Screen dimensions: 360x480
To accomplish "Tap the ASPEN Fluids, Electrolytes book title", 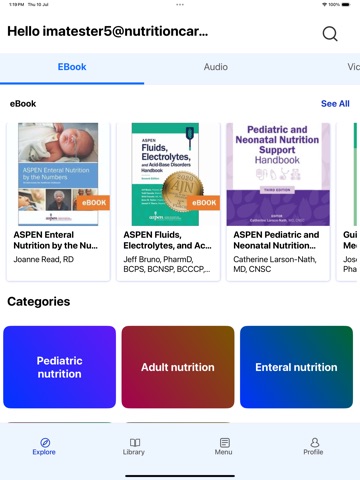I will click(167, 240).
